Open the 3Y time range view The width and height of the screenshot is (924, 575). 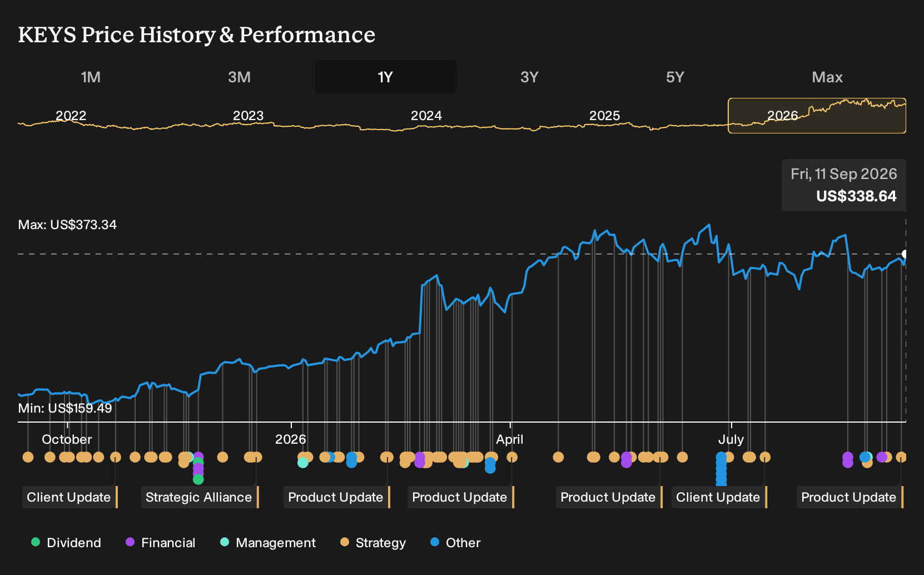(529, 77)
